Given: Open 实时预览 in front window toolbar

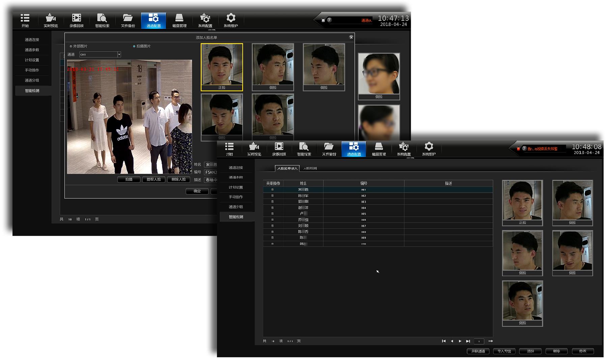Looking at the screenshot, I should (x=254, y=149).
